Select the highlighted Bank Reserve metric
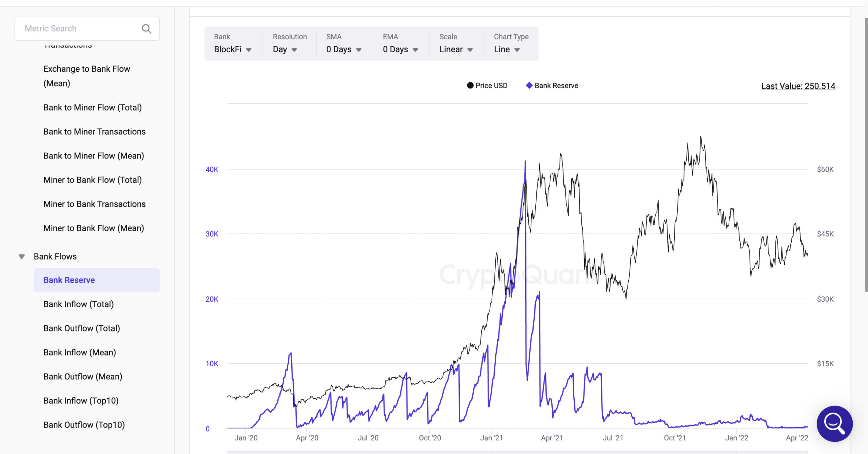868x454 pixels. coord(97,280)
